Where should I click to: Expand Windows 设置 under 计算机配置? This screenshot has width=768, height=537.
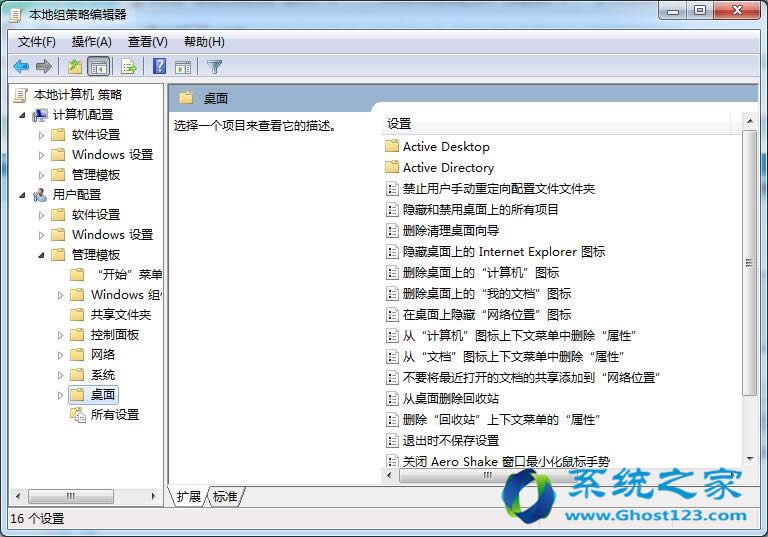(x=41, y=155)
